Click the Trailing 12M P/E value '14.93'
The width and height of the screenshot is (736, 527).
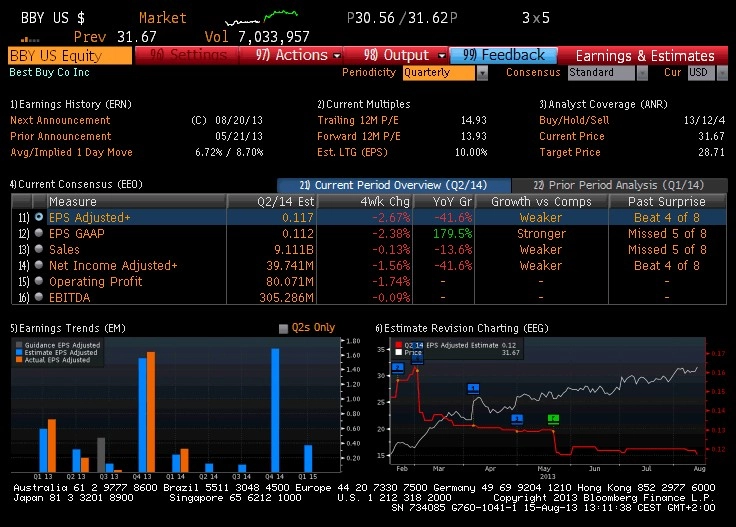tap(474, 120)
